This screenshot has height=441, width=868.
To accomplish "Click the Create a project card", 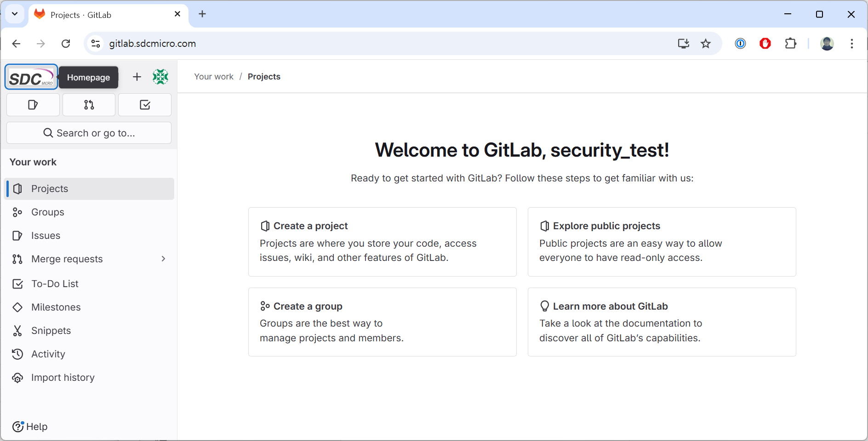I will (382, 242).
